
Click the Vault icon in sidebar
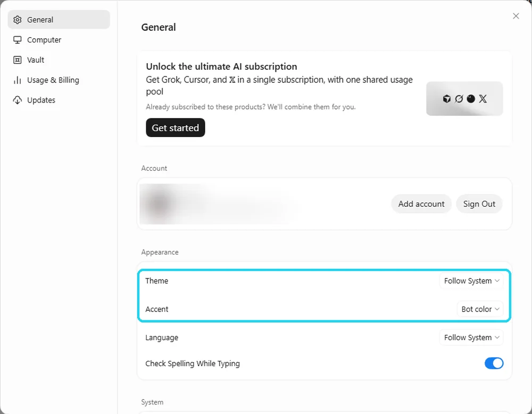pos(18,60)
